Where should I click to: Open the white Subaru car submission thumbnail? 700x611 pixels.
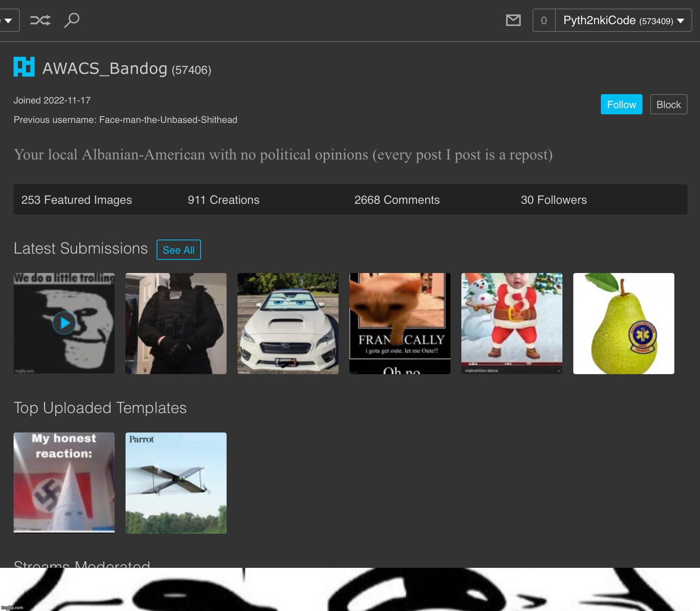pyautogui.click(x=288, y=324)
